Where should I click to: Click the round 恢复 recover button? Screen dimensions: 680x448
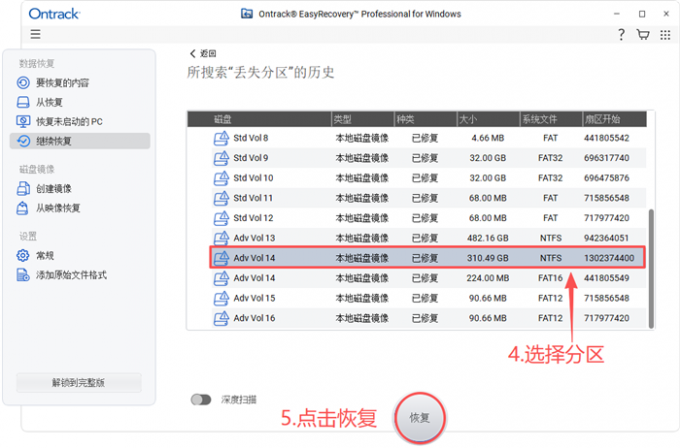[419, 418]
